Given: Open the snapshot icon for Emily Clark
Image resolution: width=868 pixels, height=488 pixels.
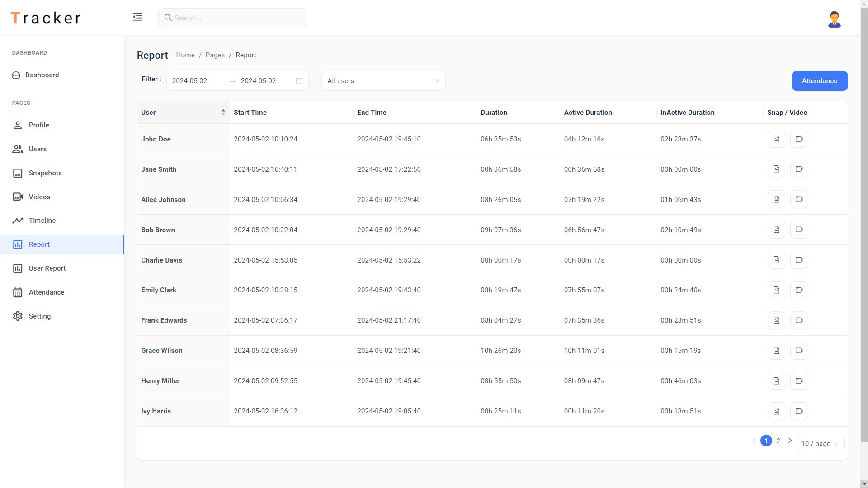Looking at the screenshot, I should point(776,290).
